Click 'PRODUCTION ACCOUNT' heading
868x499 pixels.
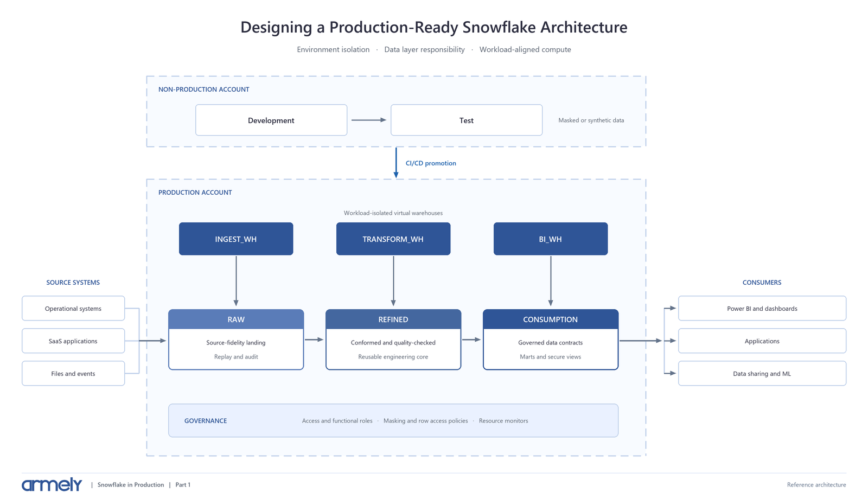tap(195, 193)
